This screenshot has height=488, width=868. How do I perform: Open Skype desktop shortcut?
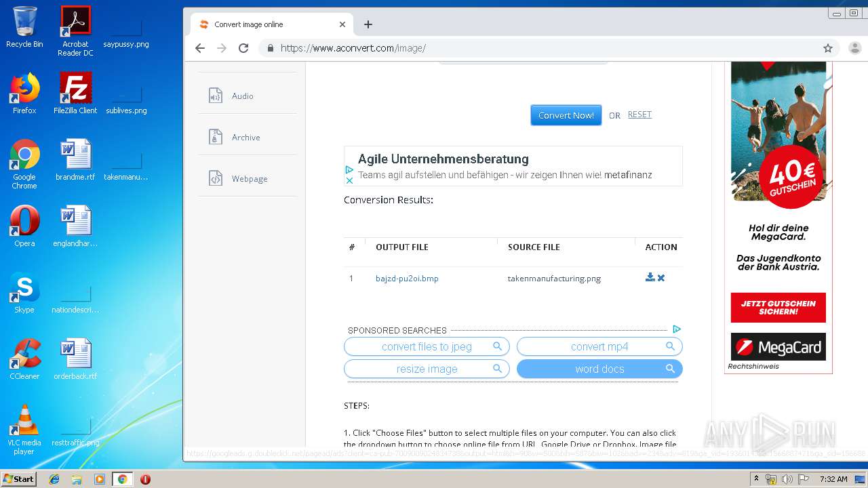tap(24, 293)
